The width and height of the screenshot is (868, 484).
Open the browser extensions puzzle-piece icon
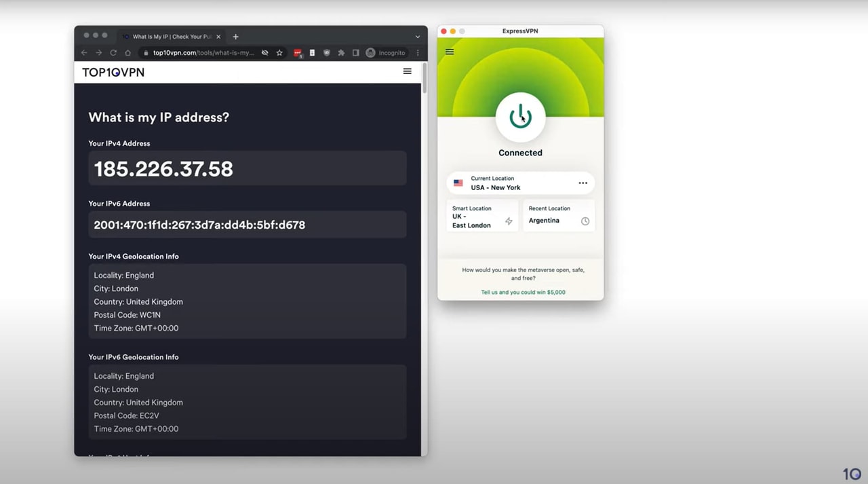click(340, 52)
